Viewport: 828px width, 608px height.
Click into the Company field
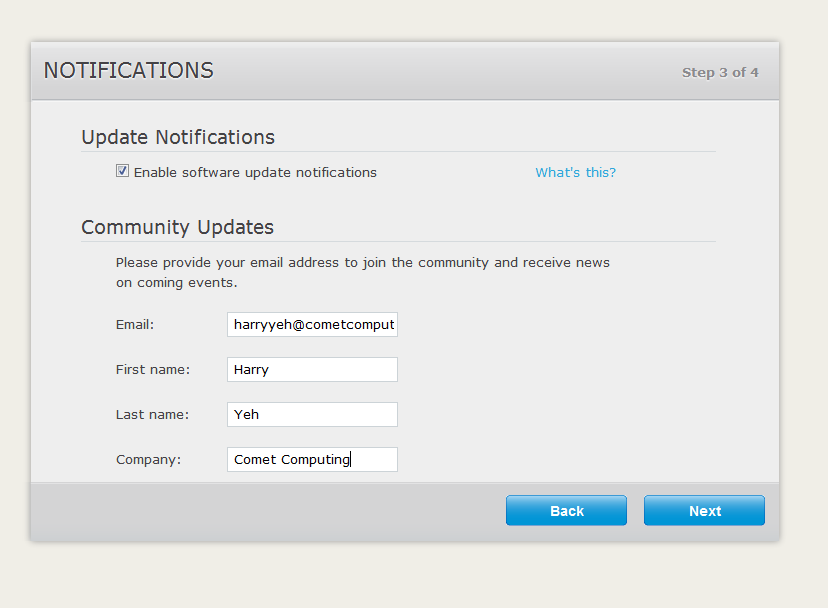click(312, 459)
